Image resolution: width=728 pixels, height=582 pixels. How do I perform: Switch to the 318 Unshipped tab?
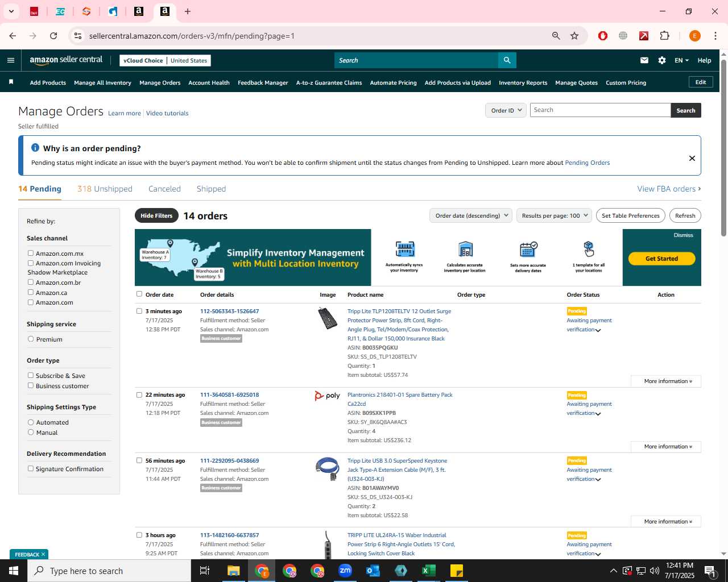[105, 189]
